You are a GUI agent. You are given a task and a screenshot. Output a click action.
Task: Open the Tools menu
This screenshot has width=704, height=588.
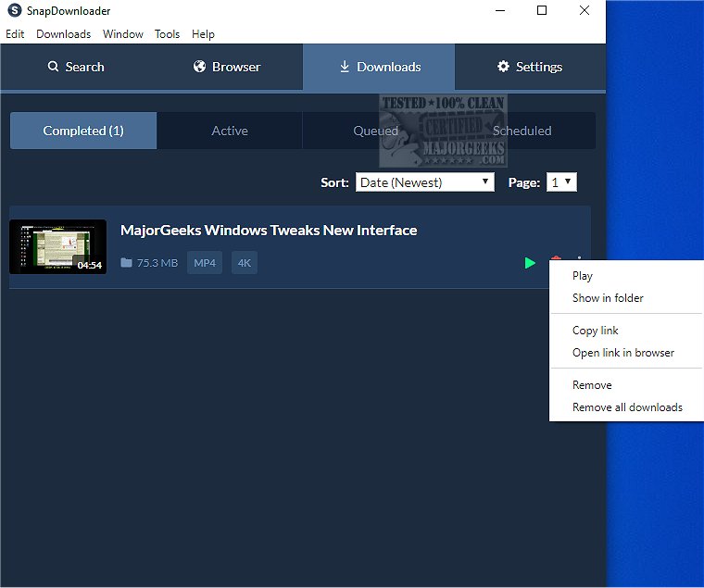pos(167,34)
